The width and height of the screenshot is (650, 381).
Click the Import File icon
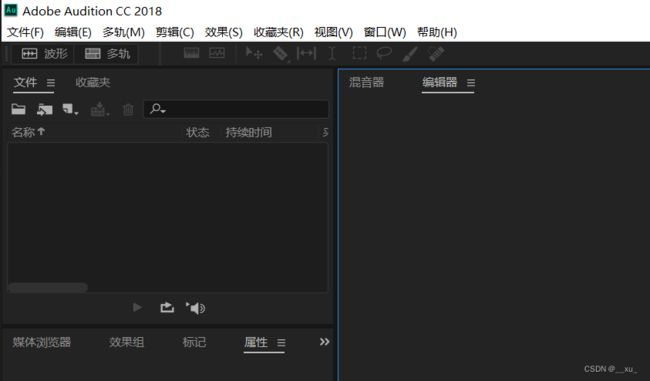pos(44,109)
